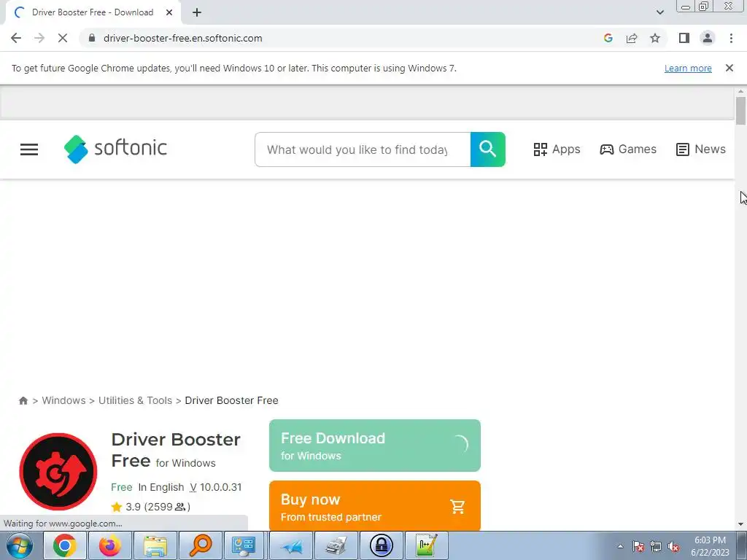
Task: Click the padlock site info icon
Action: click(92, 38)
